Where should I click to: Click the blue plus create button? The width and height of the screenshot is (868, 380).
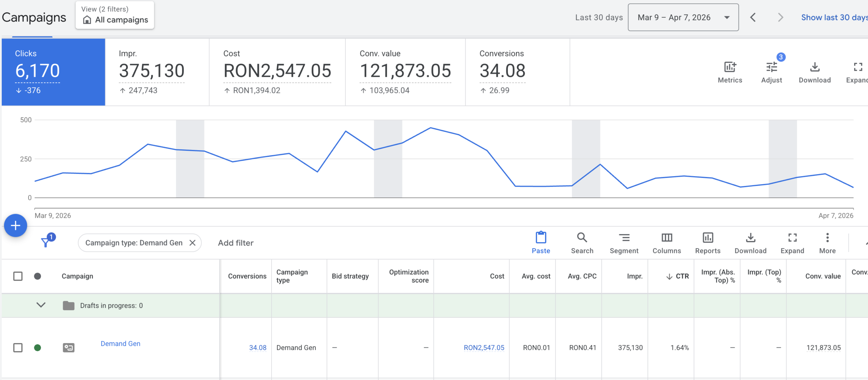point(16,226)
